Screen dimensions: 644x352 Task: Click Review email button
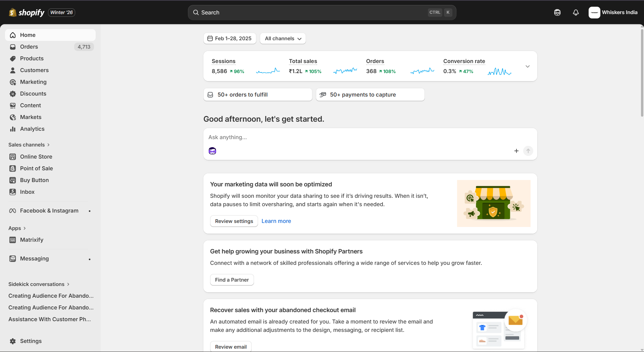pos(231,347)
